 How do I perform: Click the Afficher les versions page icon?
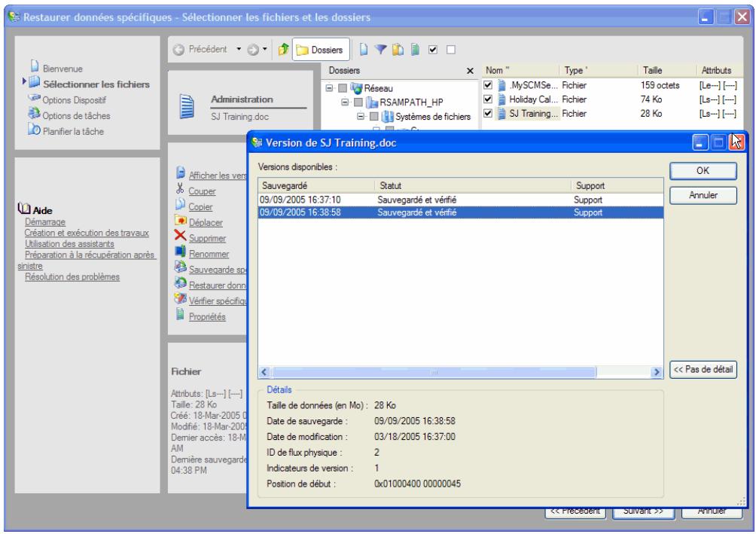(180, 172)
